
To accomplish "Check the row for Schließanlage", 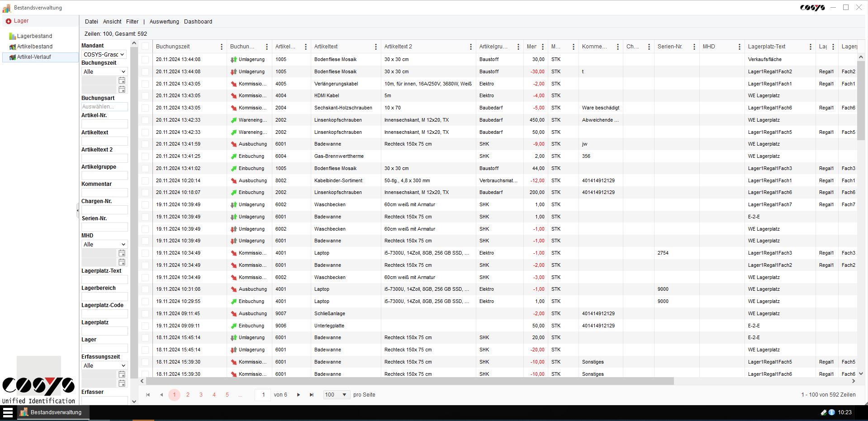I will [145, 313].
